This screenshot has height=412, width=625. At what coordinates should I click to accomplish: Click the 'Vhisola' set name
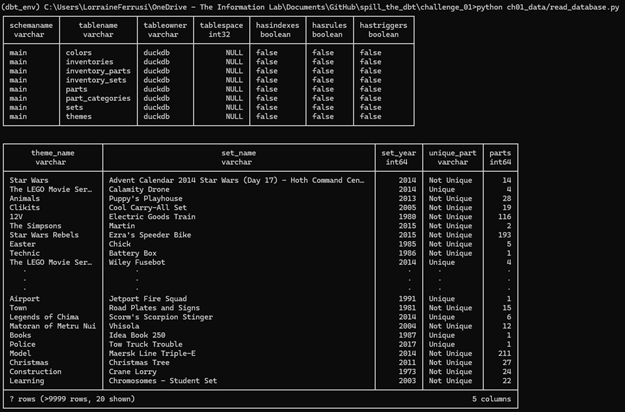point(124,326)
